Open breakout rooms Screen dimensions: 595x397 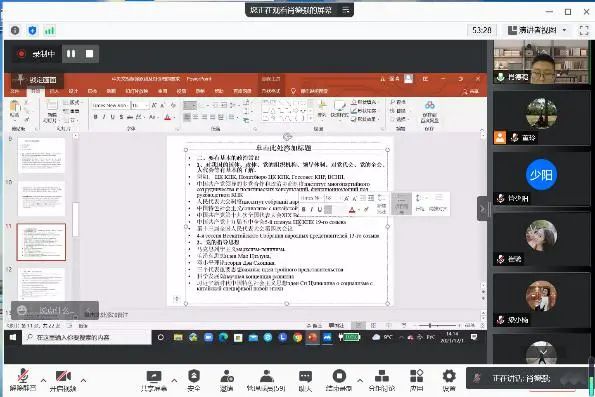click(x=381, y=380)
